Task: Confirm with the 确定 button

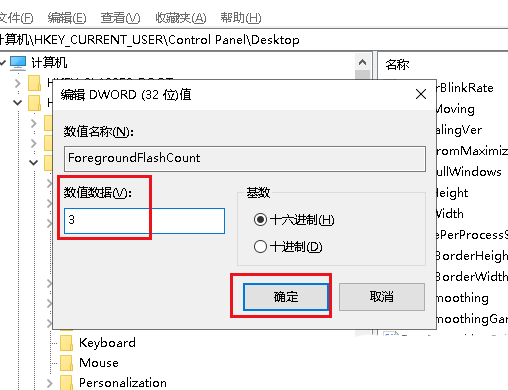Action: click(286, 297)
